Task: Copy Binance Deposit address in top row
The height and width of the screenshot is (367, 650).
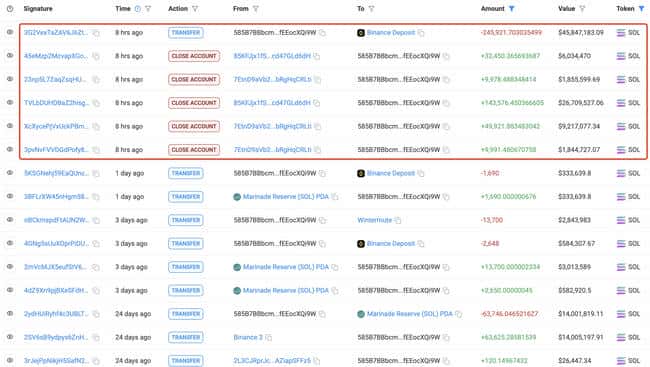Action: pos(421,33)
